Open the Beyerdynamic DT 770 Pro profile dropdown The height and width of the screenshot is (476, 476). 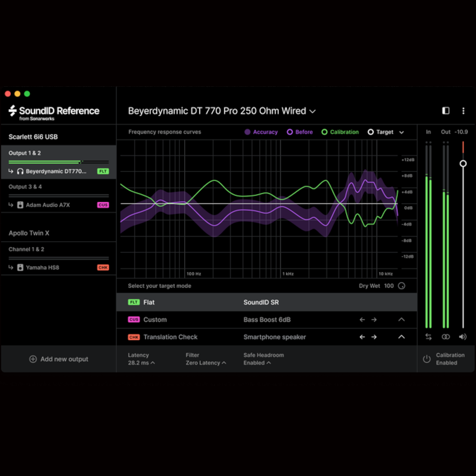[222, 111]
